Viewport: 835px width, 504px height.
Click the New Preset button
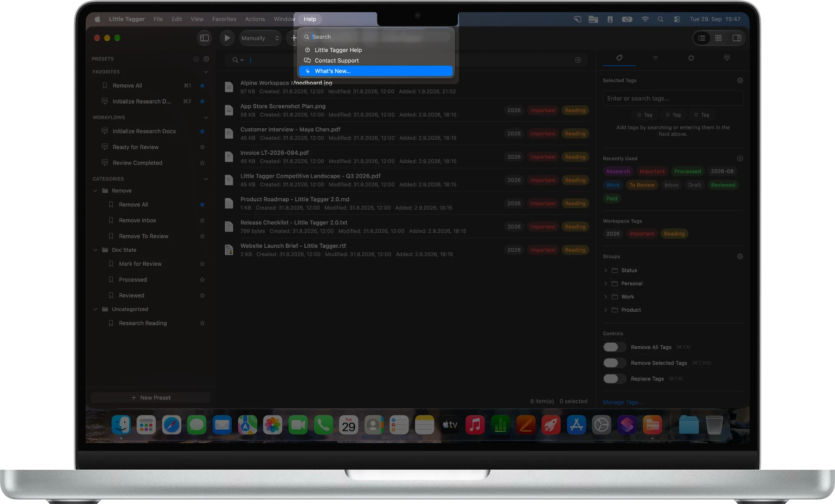point(150,397)
